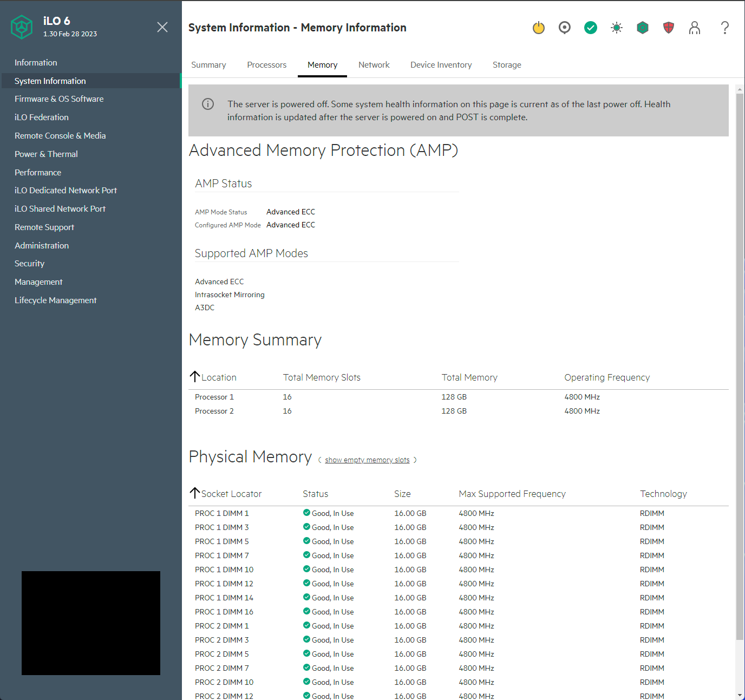Switch to the Processors tab
745x700 pixels.
click(x=266, y=65)
